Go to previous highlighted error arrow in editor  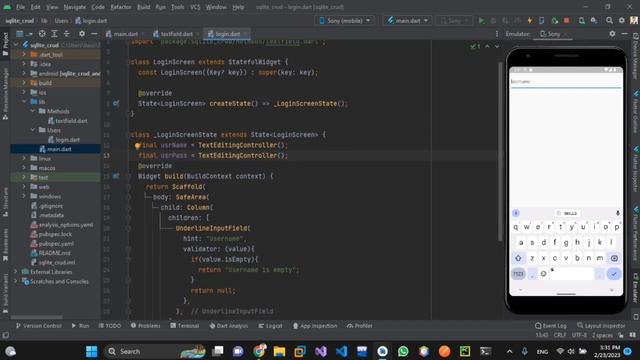[487, 47]
